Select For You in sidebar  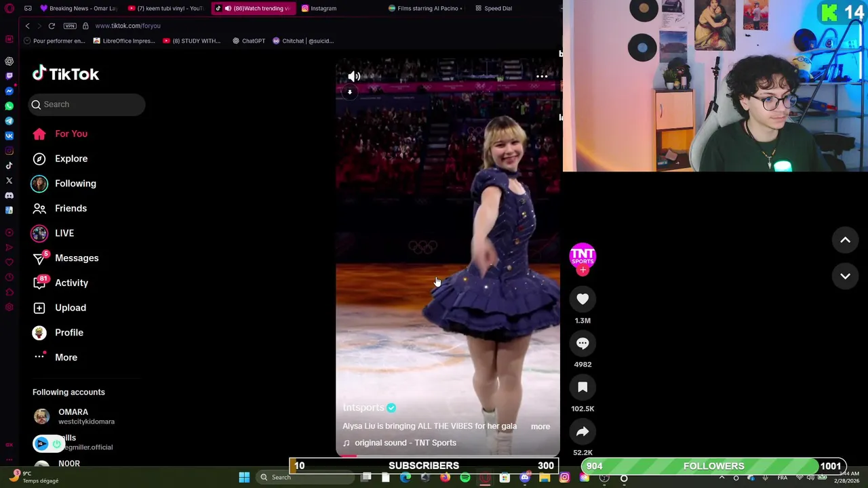click(x=60, y=134)
